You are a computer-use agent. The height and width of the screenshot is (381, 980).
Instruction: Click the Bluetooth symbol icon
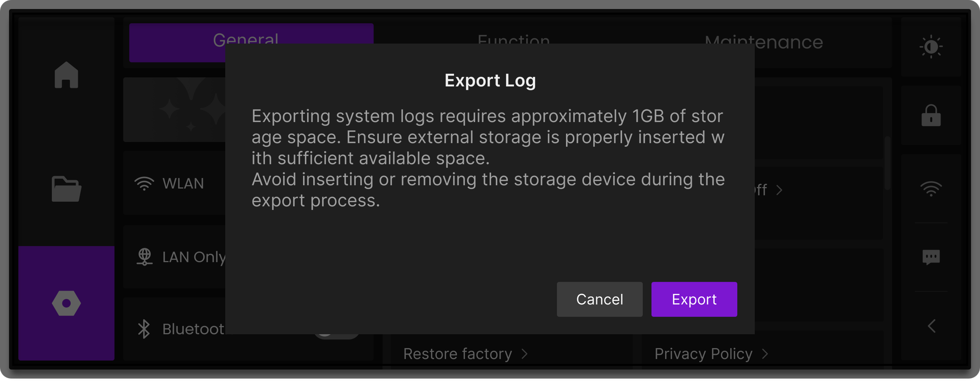click(144, 329)
